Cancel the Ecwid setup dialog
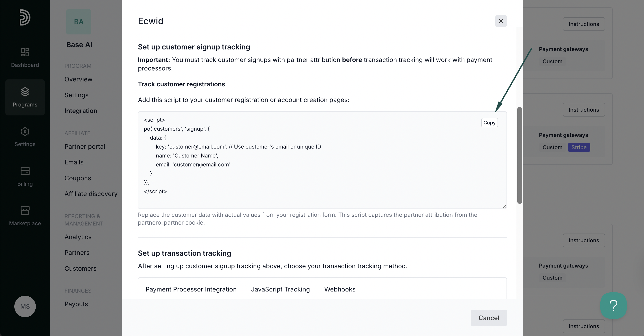This screenshot has width=644, height=336. 489,318
